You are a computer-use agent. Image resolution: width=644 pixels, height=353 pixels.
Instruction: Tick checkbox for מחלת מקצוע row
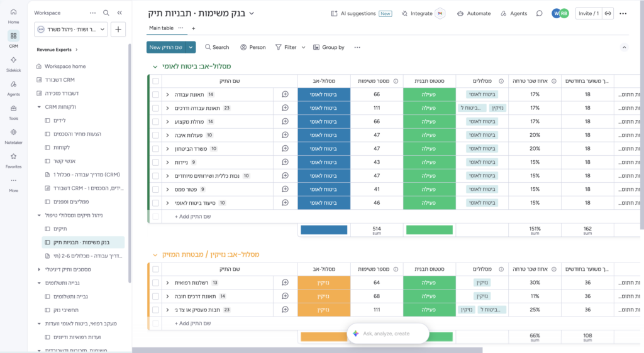[156, 121]
